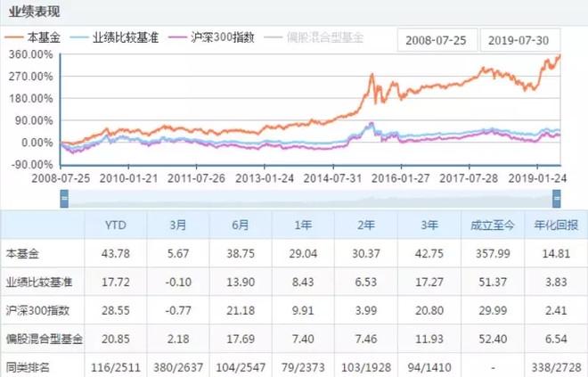
Task: Click the annualized return value 14.81
Action: pos(556,254)
